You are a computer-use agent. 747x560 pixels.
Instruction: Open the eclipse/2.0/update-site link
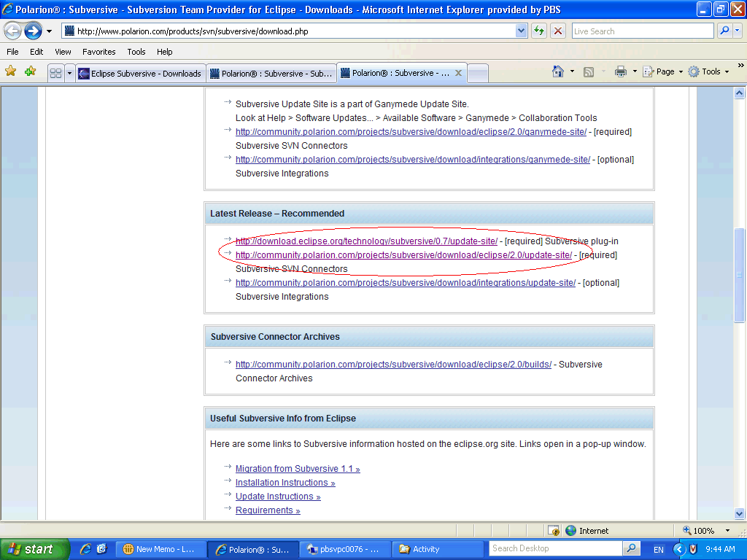click(403, 255)
